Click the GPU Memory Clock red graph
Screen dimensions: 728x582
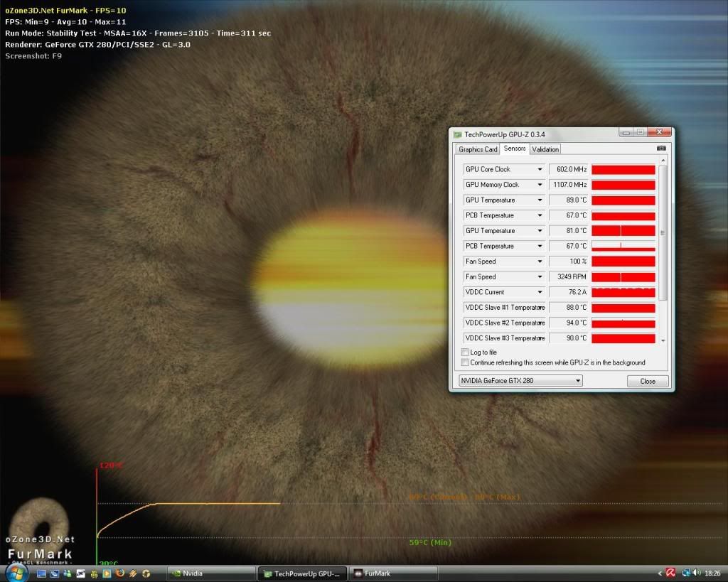pyautogui.click(x=623, y=185)
